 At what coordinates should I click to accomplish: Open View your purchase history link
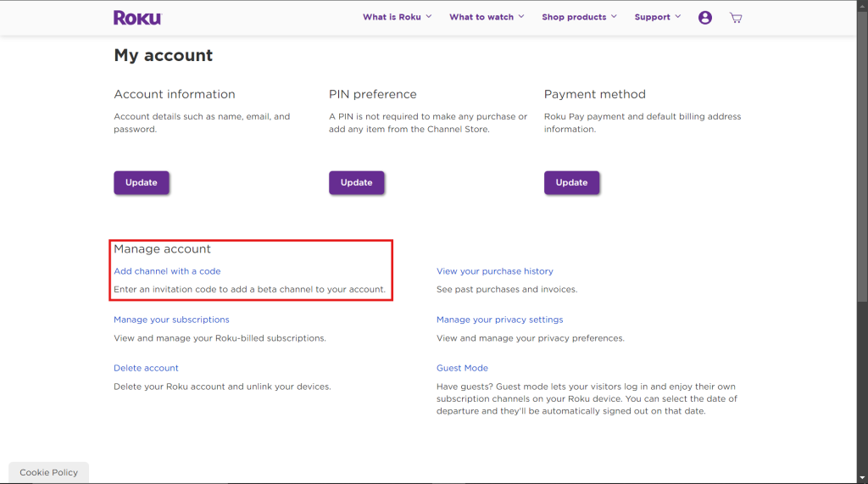(x=495, y=271)
